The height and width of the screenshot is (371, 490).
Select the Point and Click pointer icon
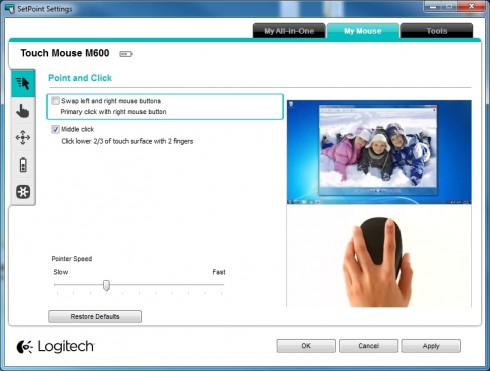tap(23, 83)
